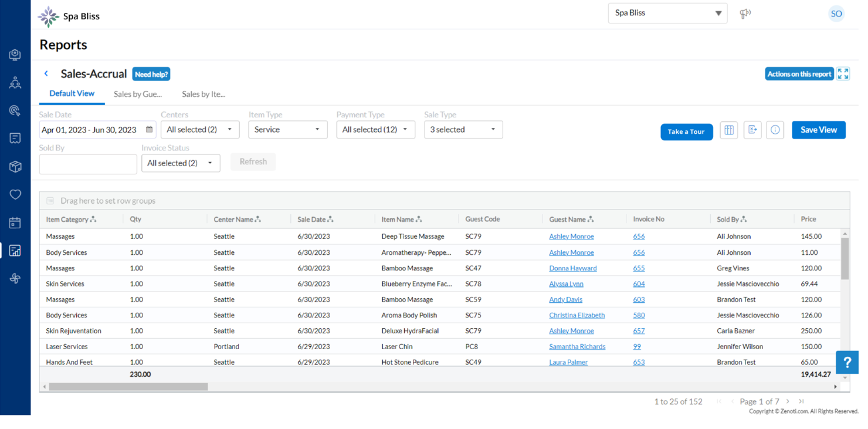The width and height of the screenshot is (868, 429).
Task: Click the Item Name column header
Action: (x=398, y=219)
